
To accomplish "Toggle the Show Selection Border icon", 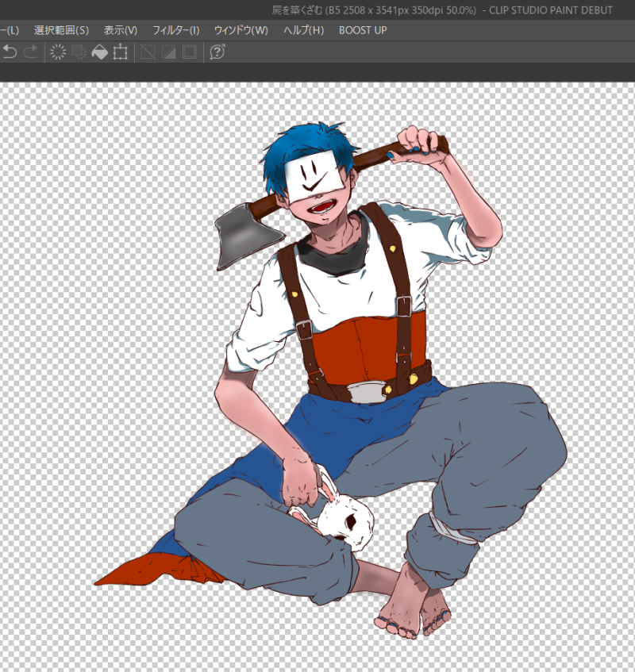I will pyautogui.click(x=189, y=52).
